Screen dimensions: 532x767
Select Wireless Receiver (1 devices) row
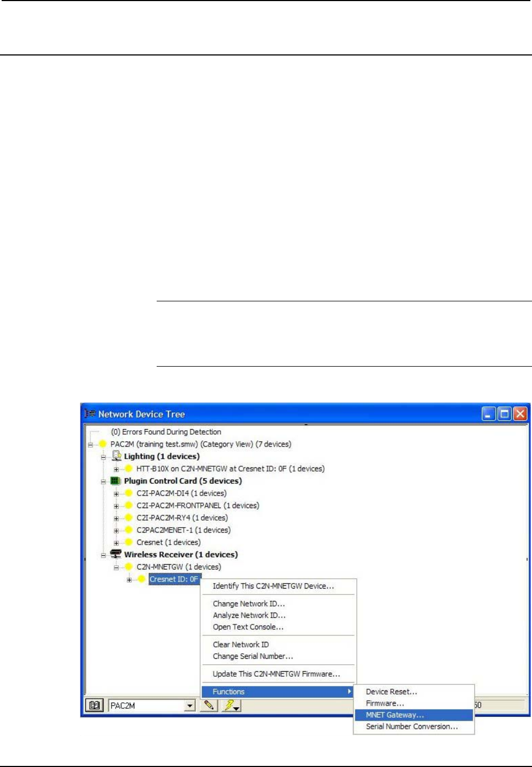click(x=181, y=554)
